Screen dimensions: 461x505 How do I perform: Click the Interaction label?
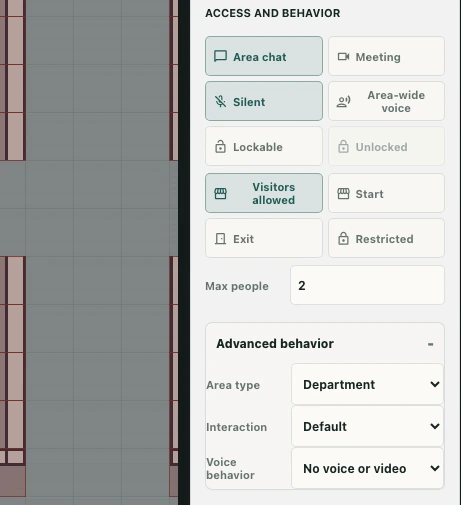click(236, 427)
